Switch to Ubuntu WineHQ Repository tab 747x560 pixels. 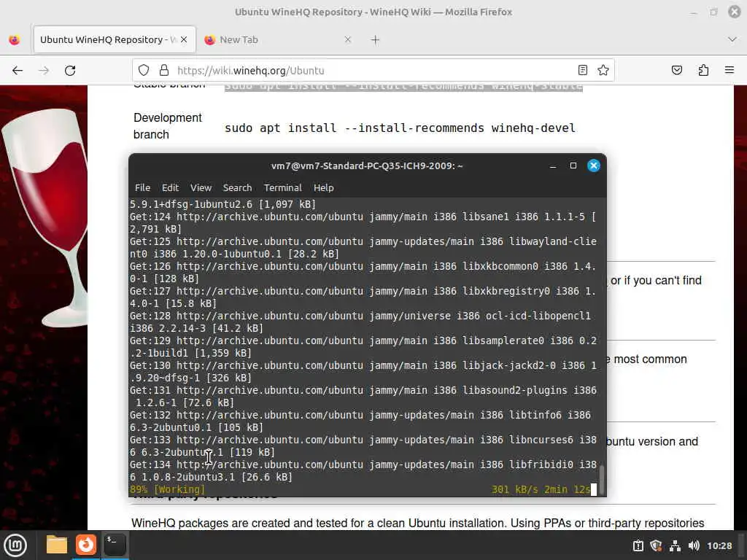click(x=115, y=39)
